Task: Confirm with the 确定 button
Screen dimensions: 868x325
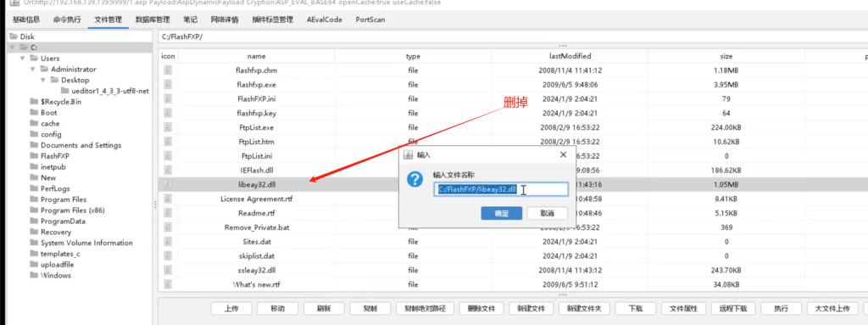Action: [502, 214]
